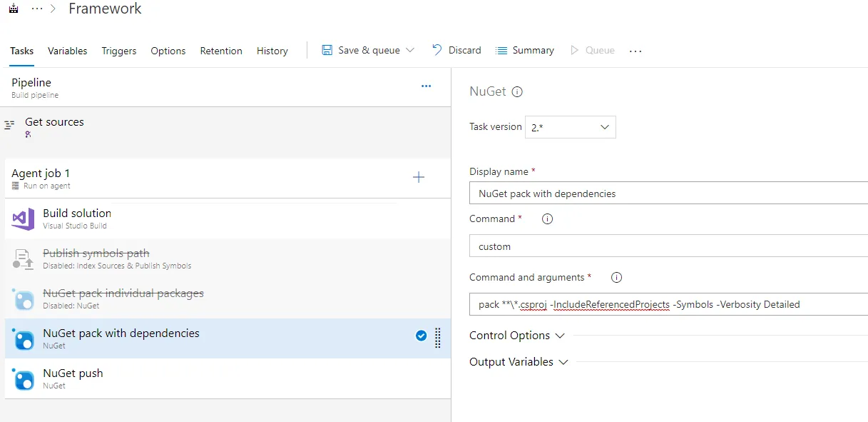Switch to the Variables tab
Image resolution: width=868 pixels, height=422 pixels.
[x=68, y=51]
